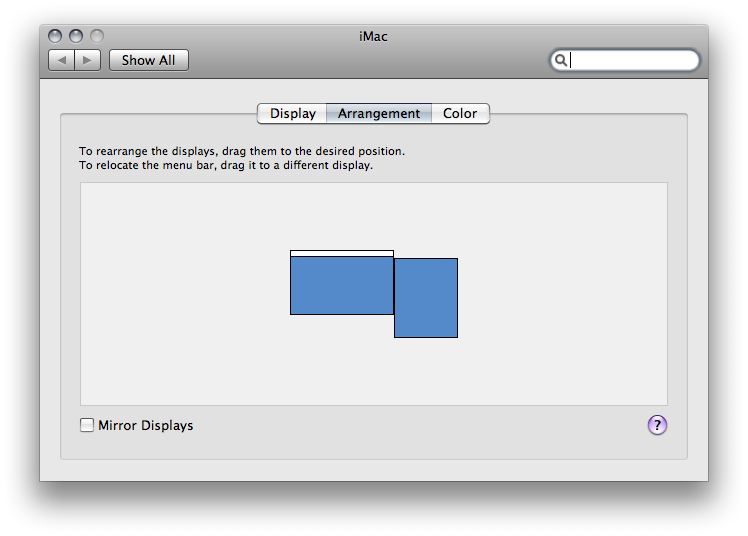Open the Color tab
Screen dimensions: 748x536
(460, 113)
